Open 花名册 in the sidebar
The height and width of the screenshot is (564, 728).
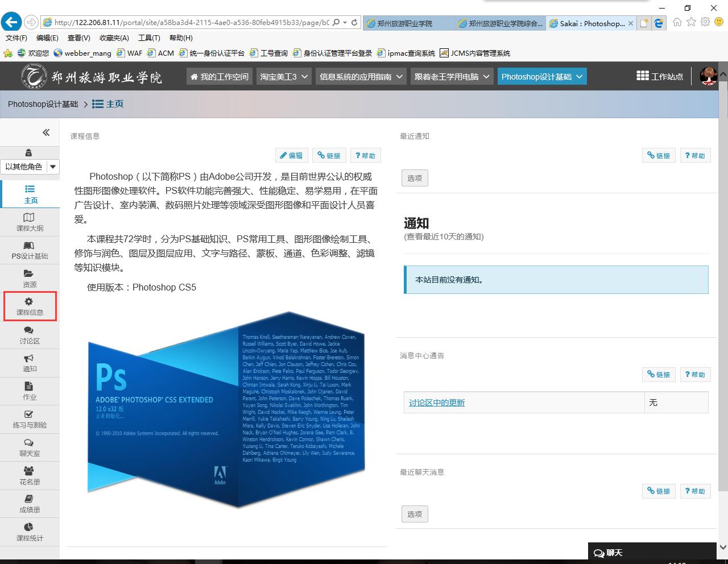click(x=30, y=476)
